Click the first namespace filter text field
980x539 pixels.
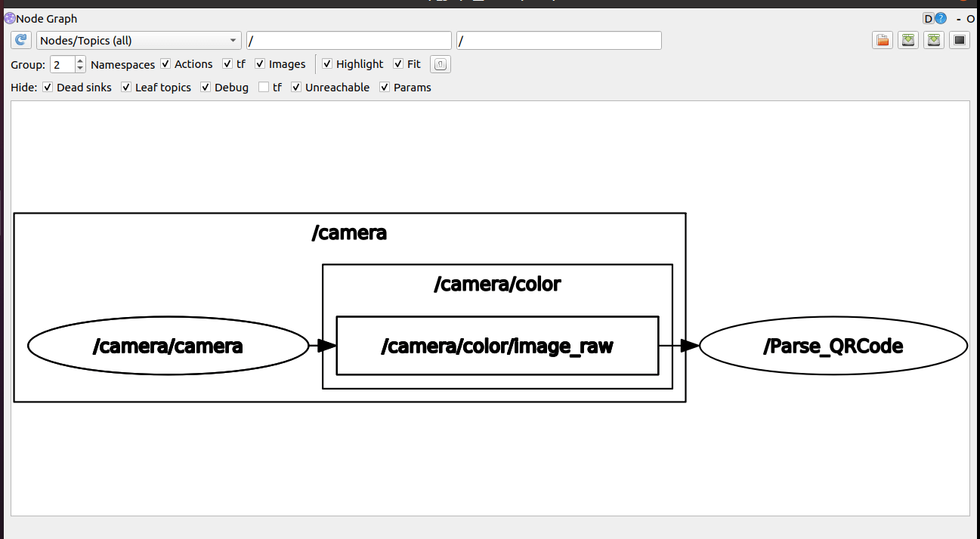pos(348,41)
